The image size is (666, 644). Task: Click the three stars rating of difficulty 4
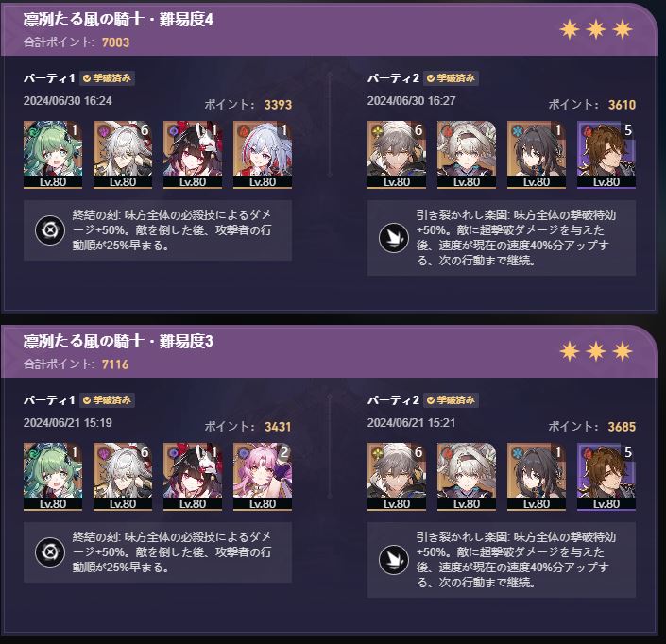pyautogui.click(x=596, y=29)
